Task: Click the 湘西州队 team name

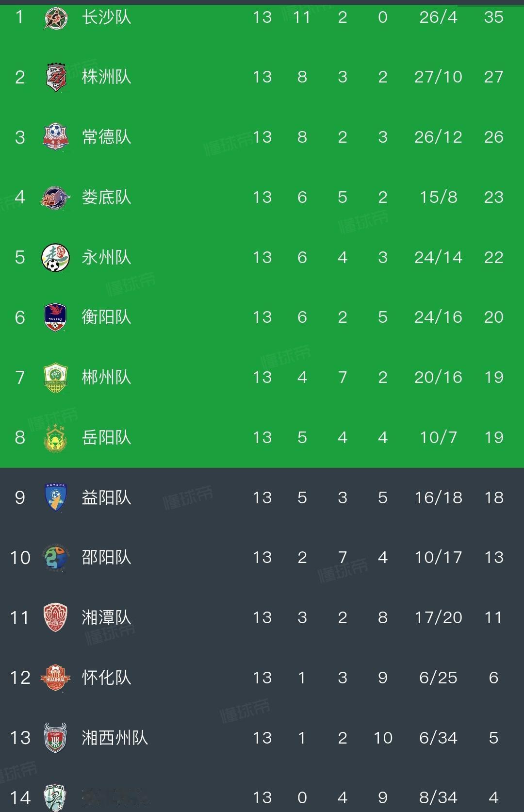Action: [x=115, y=738]
